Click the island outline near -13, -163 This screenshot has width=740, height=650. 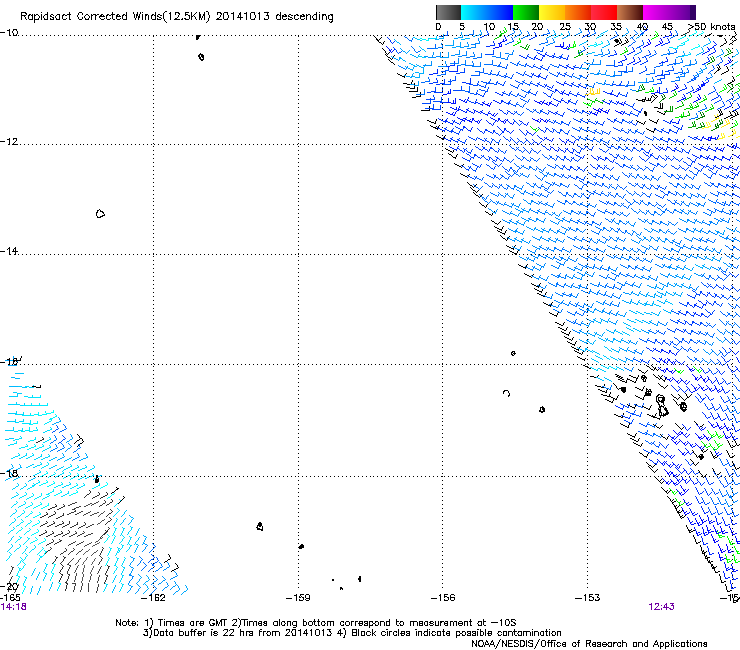click(x=100, y=214)
